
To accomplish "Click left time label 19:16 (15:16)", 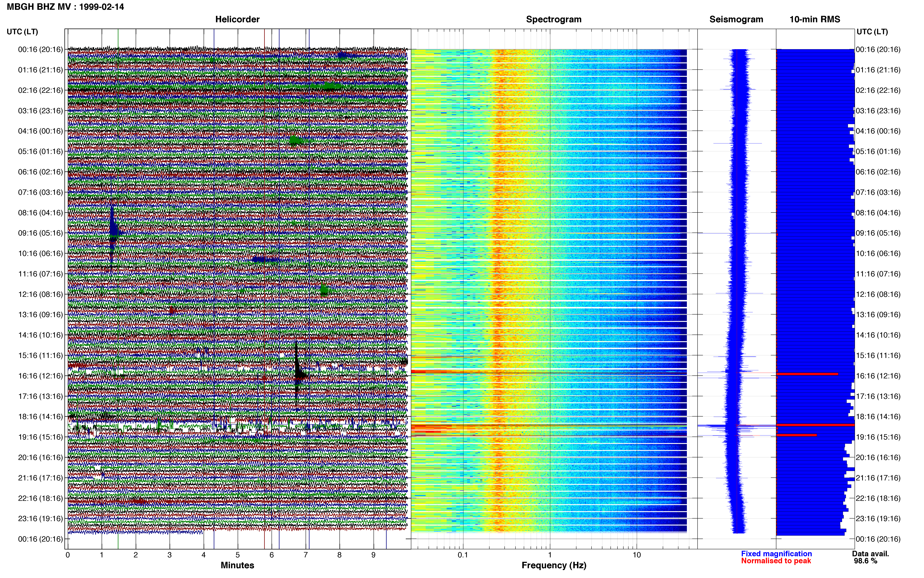I will pyautogui.click(x=41, y=437).
